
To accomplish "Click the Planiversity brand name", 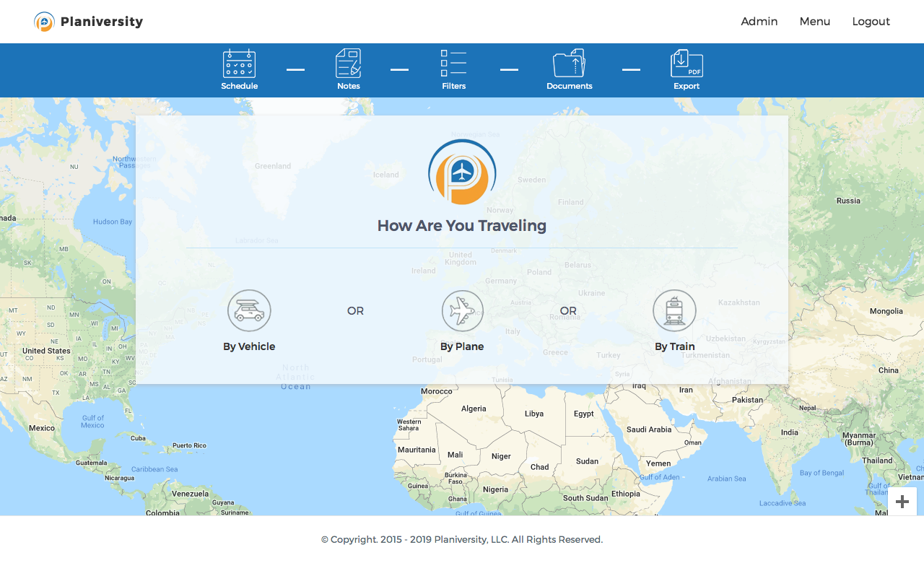I will click(102, 22).
